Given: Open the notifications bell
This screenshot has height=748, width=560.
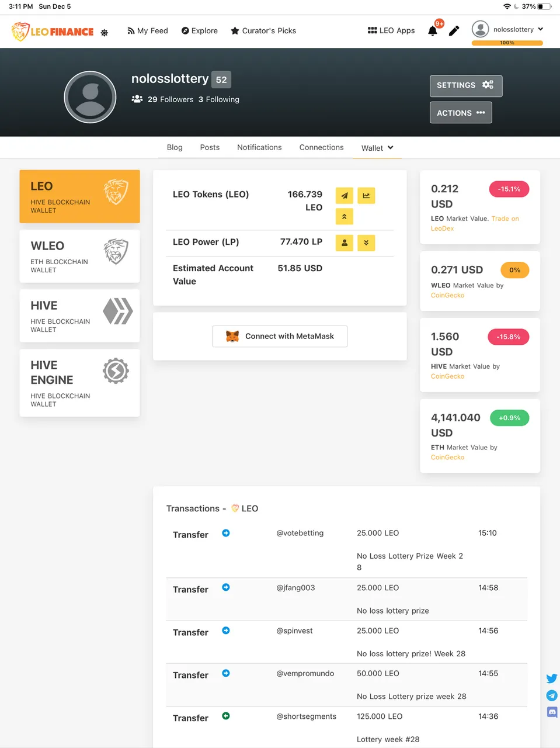Looking at the screenshot, I should tap(433, 30).
